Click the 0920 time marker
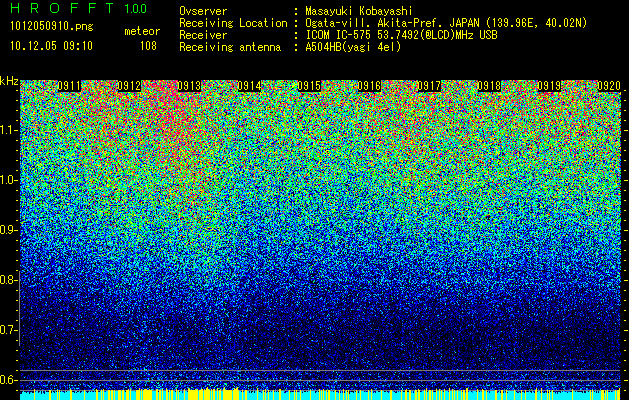 pyautogui.click(x=609, y=86)
